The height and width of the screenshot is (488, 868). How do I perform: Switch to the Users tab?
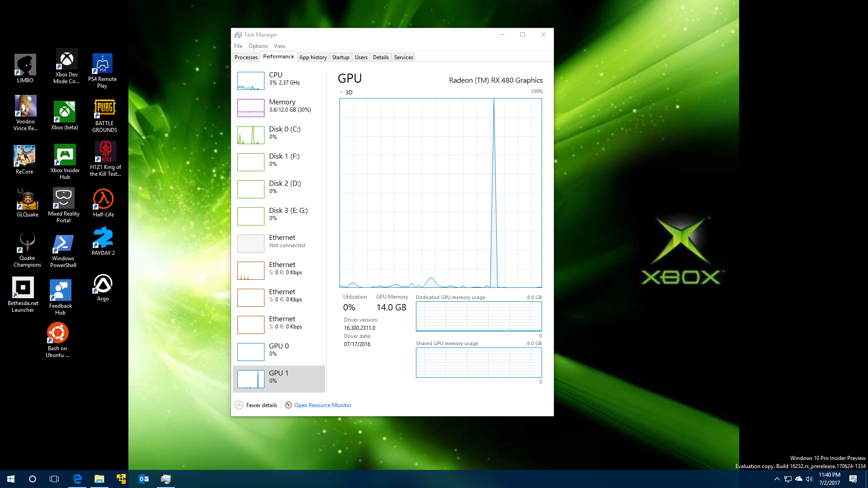pos(361,57)
